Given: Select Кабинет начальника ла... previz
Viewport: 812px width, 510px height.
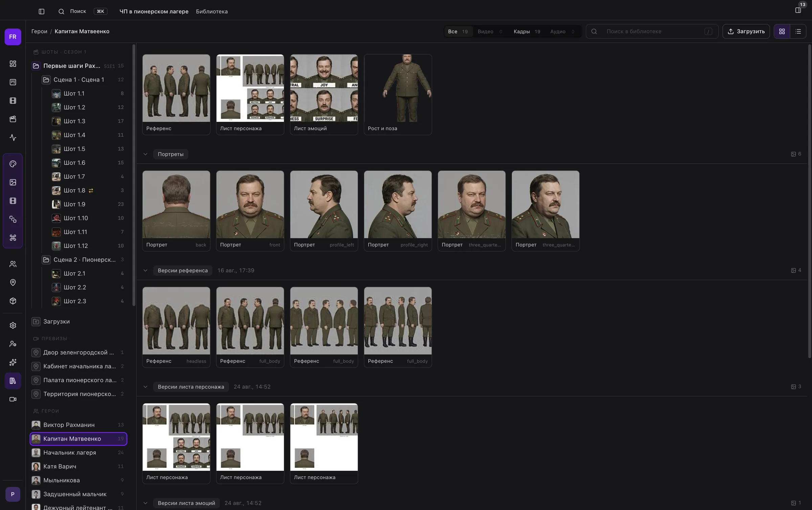Looking at the screenshot, I should [78, 366].
